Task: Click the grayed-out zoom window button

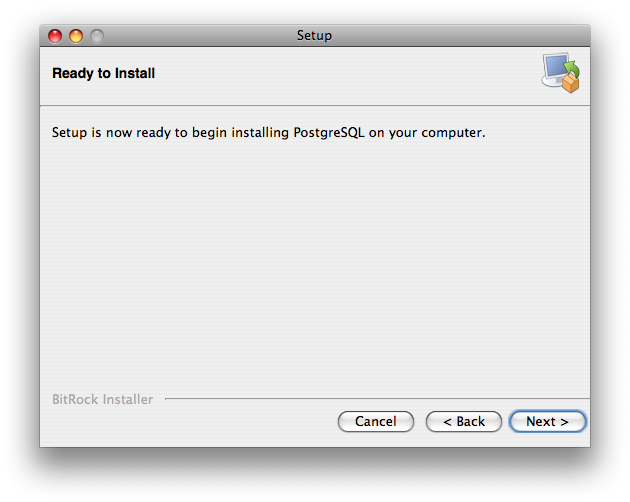Action: 97,36
